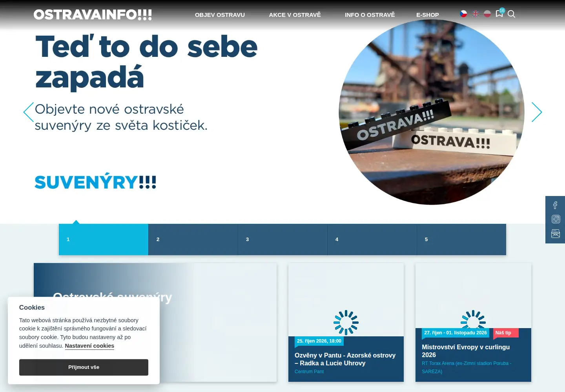565x392 pixels.
Task: Open newsletter envelope icon in side panel
Action: (556, 234)
